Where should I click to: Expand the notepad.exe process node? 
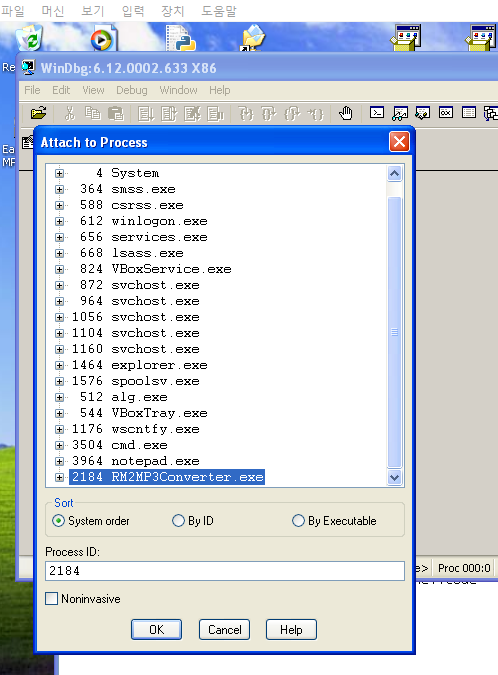(x=59, y=461)
